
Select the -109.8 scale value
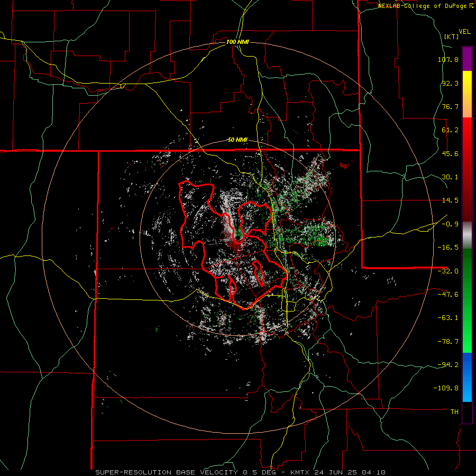click(x=446, y=388)
